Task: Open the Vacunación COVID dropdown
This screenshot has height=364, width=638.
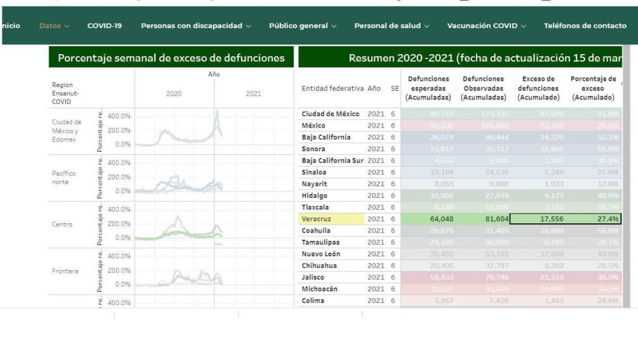Action: (x=486, y=26)
